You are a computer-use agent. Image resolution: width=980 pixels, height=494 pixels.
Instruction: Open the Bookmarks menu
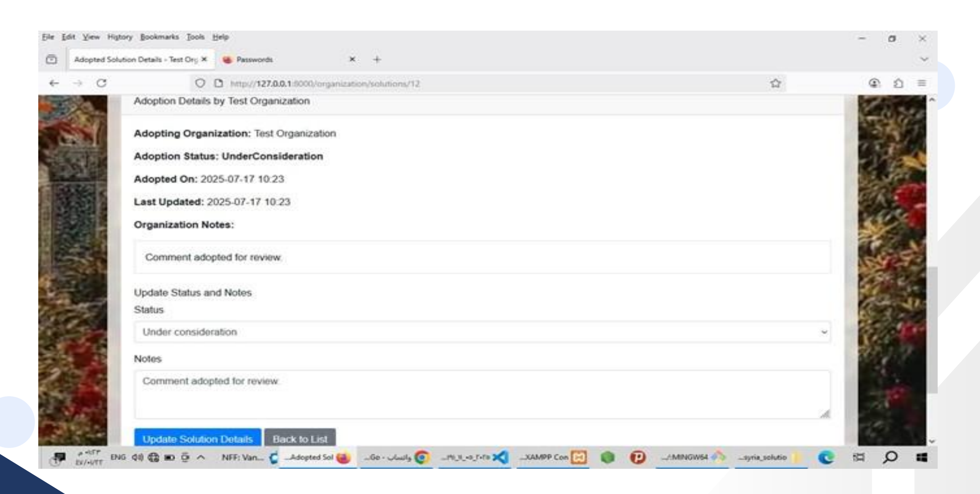click(159, 37)
